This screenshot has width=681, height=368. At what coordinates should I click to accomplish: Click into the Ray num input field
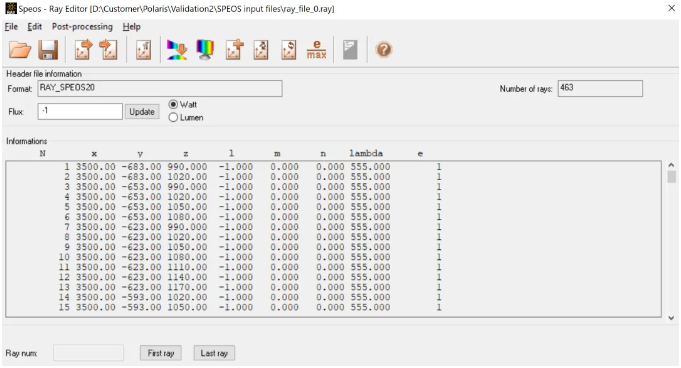coord(88,353)
